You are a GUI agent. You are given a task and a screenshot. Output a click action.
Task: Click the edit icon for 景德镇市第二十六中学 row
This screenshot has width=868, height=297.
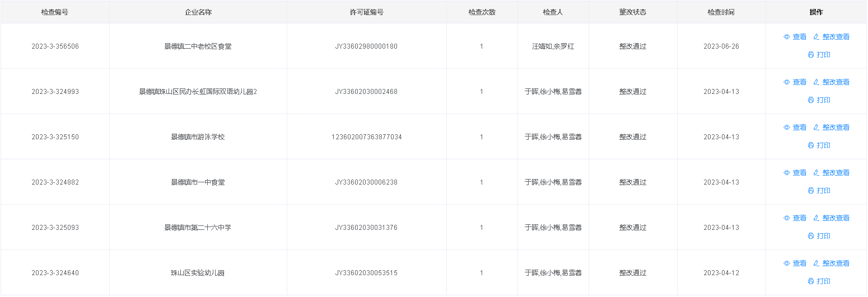816,218
